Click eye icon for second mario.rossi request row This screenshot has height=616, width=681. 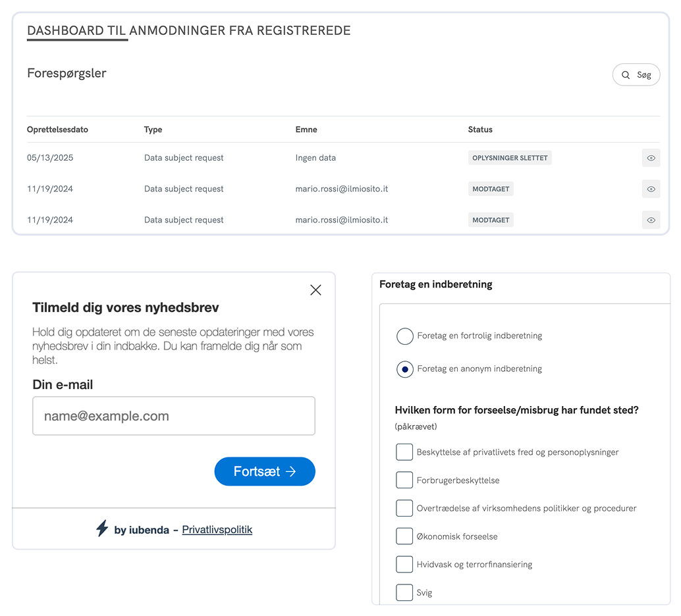(651, 189)
